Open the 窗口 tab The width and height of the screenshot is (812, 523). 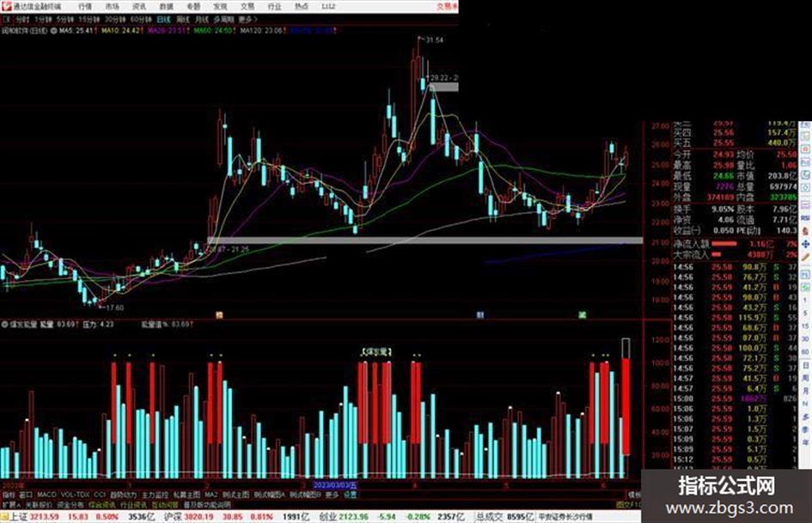[26, 495]
